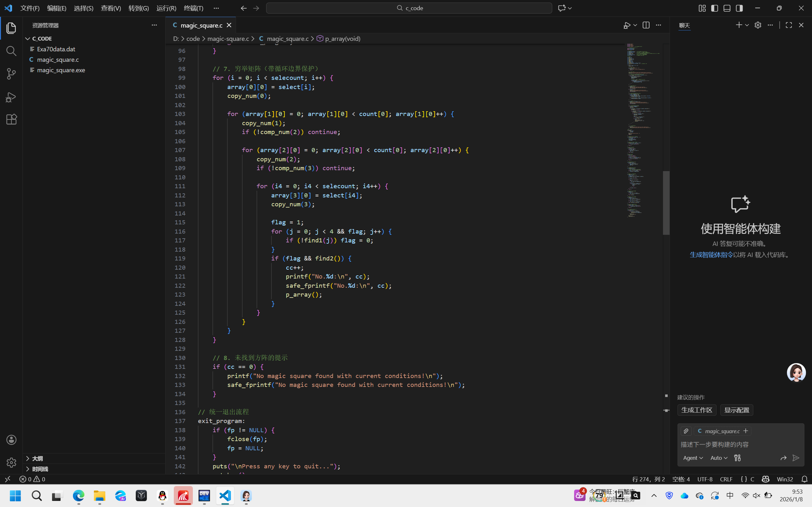
Task: Select the magic_square.c editor tab
Action: 201,25
